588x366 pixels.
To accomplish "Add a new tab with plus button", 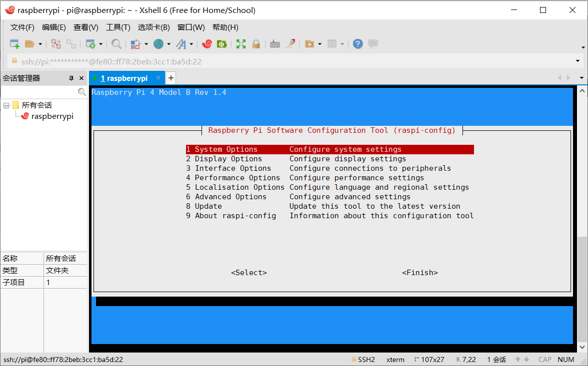I will pyautogui.click(x=171, y=78).
